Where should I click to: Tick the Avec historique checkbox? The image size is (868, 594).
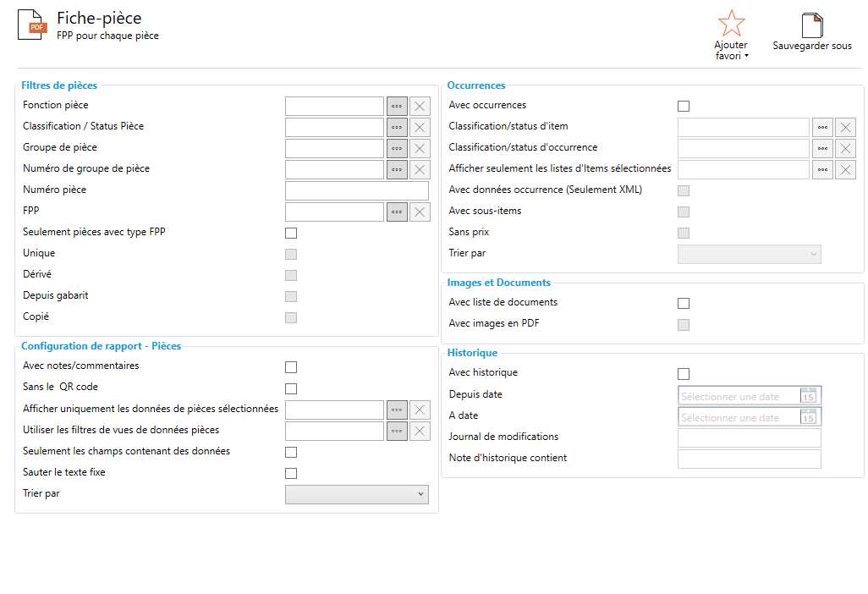pos(684,374)
